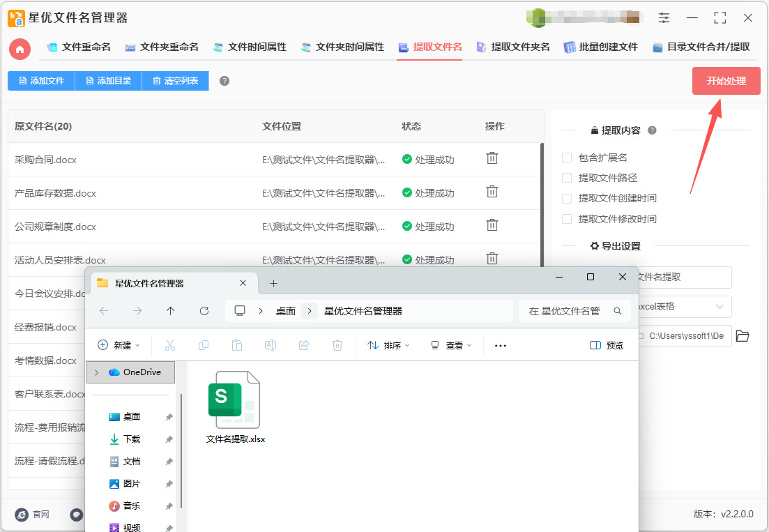Screen dimensions: 769x532
Task: Click the help question mark beside 清空列表
Action: pyautogui.click(x=224, y=81)
